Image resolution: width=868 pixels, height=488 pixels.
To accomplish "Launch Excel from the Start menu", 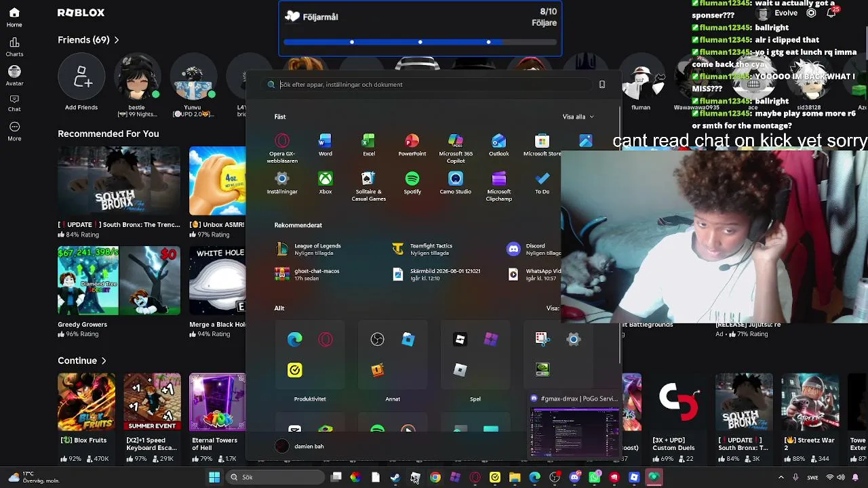I will point(369,145).
